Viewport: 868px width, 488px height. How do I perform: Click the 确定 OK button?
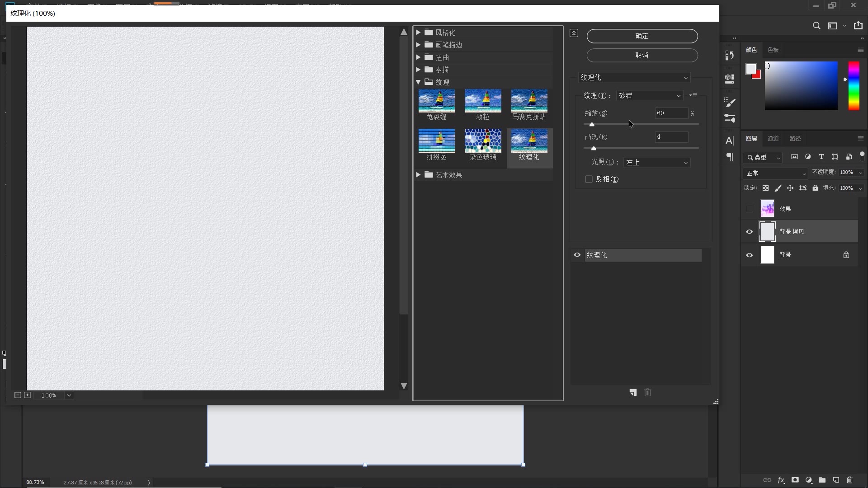click(x=642, y=36)
